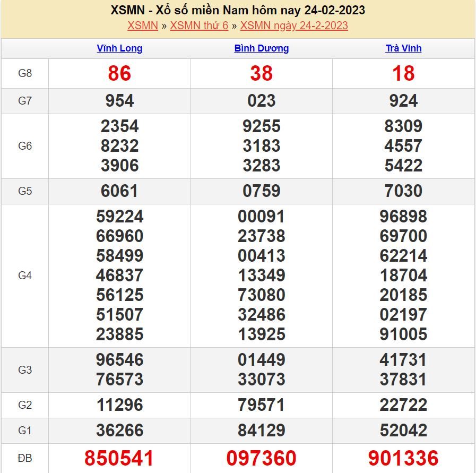
Task: Click the G4 number 46837
Action: tap(119, 276)
